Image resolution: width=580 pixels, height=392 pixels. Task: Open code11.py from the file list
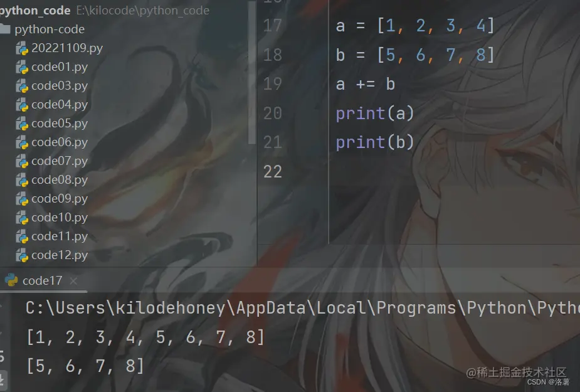tap(60, 236)
